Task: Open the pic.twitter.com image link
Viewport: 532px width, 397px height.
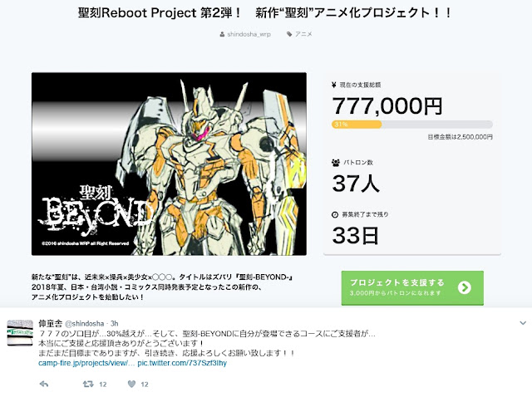Action: tap(182, 363)
